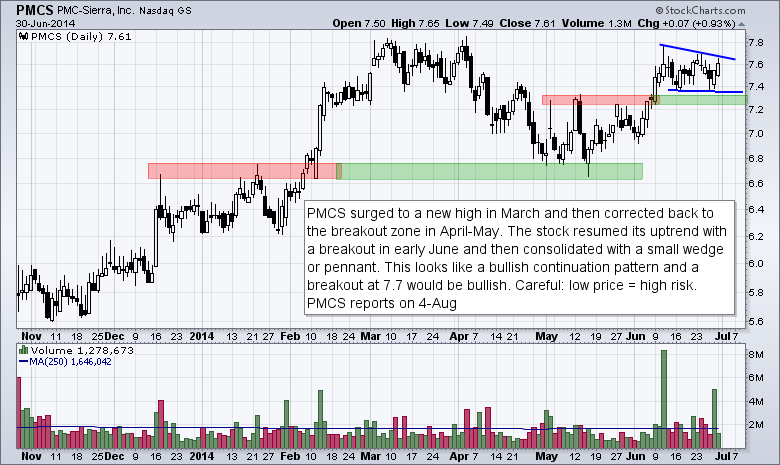Viewport: 780px width, 465px height.
Task: Click the 2M volume axis label
Action: (756, 425)
